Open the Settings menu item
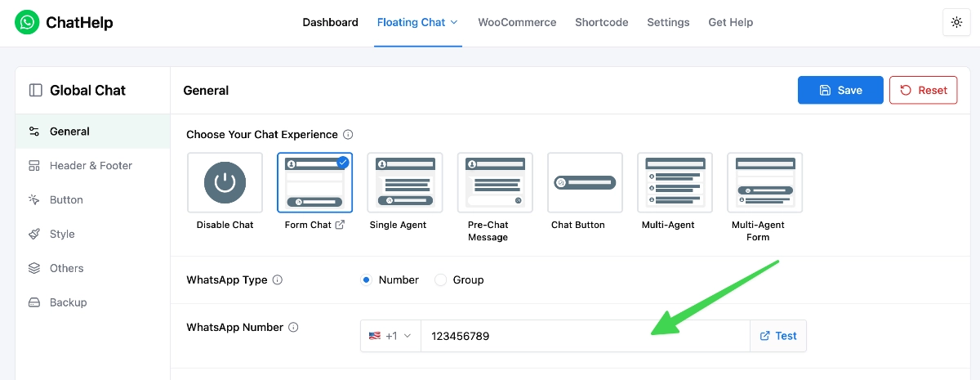This screenshot has height=380, width=980. [x=668, y=23]
